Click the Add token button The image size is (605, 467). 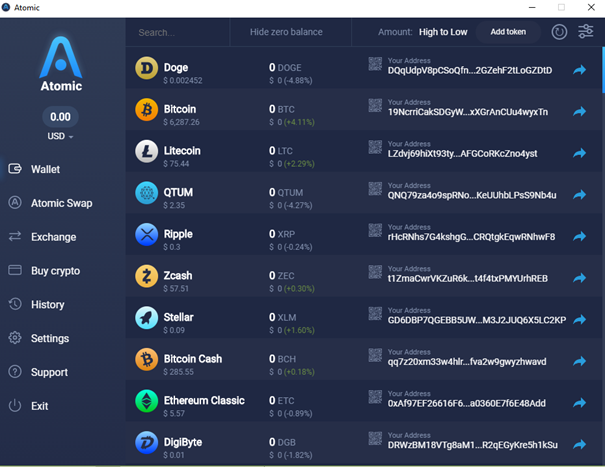(508, 32)
